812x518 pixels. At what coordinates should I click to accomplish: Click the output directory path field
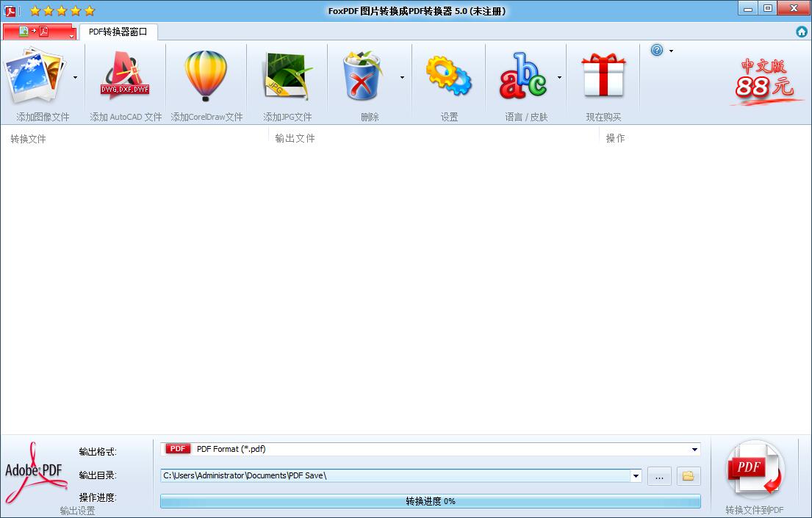[x=395, y=475]
